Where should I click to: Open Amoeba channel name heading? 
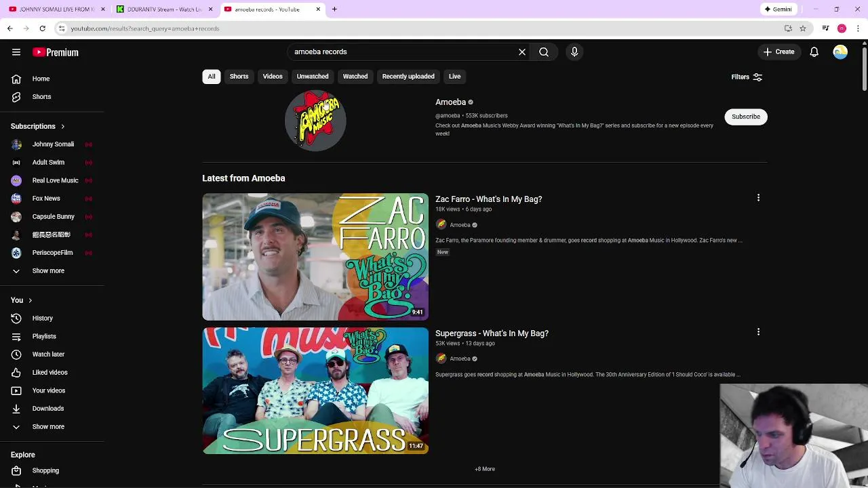click(451, 102)
